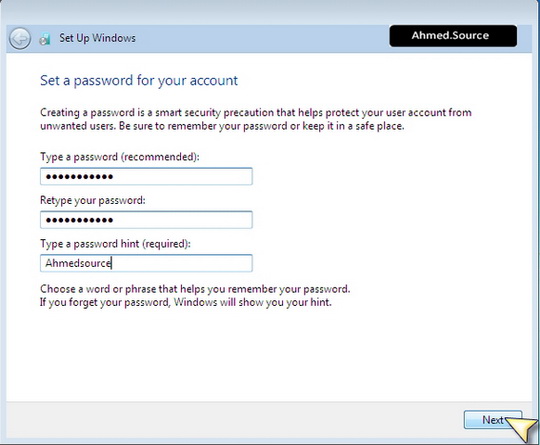The image size is (540, 445).
Task: Place cursor in the password hint field
Action: pyautogui.click(x=146, y=263)
